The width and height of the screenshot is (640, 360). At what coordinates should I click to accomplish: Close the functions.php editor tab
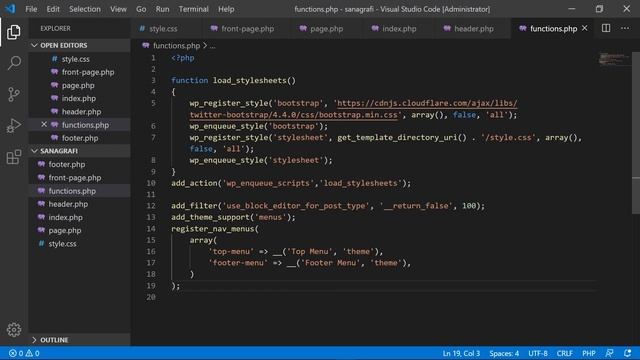tap(585, 28)
